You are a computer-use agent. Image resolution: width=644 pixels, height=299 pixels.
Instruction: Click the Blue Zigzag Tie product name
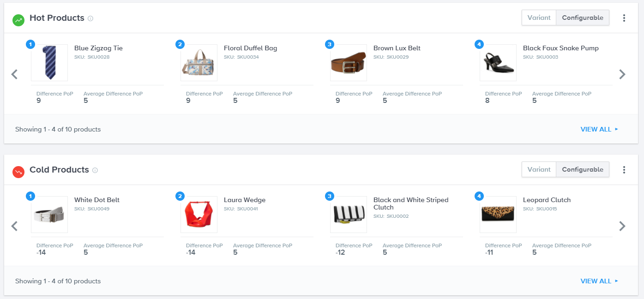(x=98, y=48)
